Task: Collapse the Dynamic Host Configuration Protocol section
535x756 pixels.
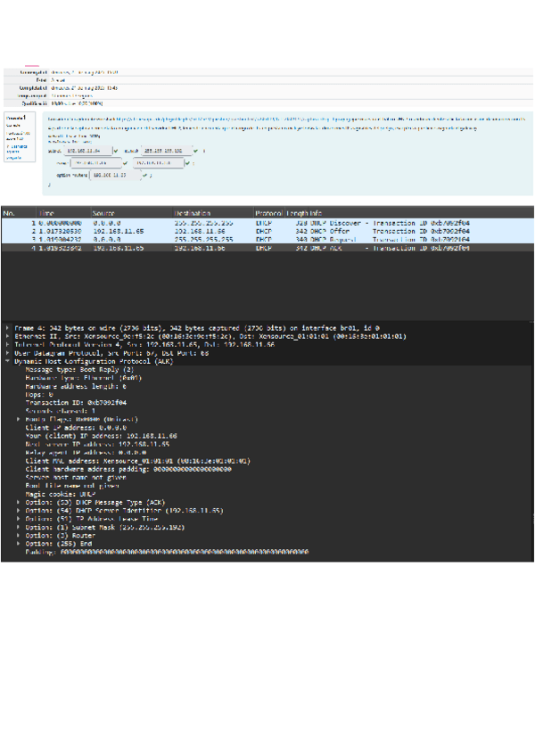Action: tap(8, 361)
